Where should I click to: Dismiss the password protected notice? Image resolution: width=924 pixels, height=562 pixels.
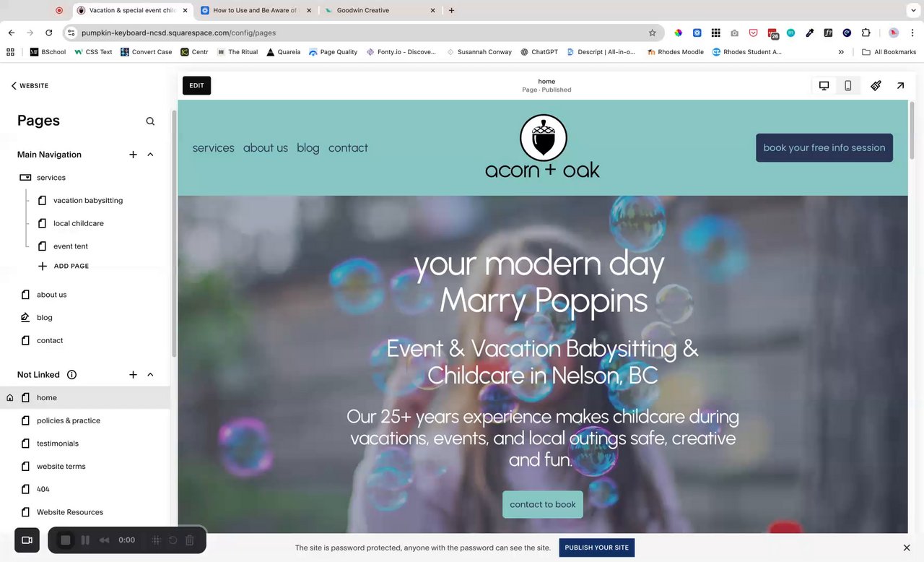tap(907, 548)
